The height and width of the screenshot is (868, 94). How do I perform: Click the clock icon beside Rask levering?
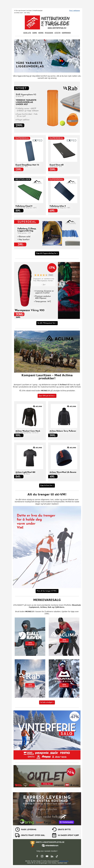18,829
